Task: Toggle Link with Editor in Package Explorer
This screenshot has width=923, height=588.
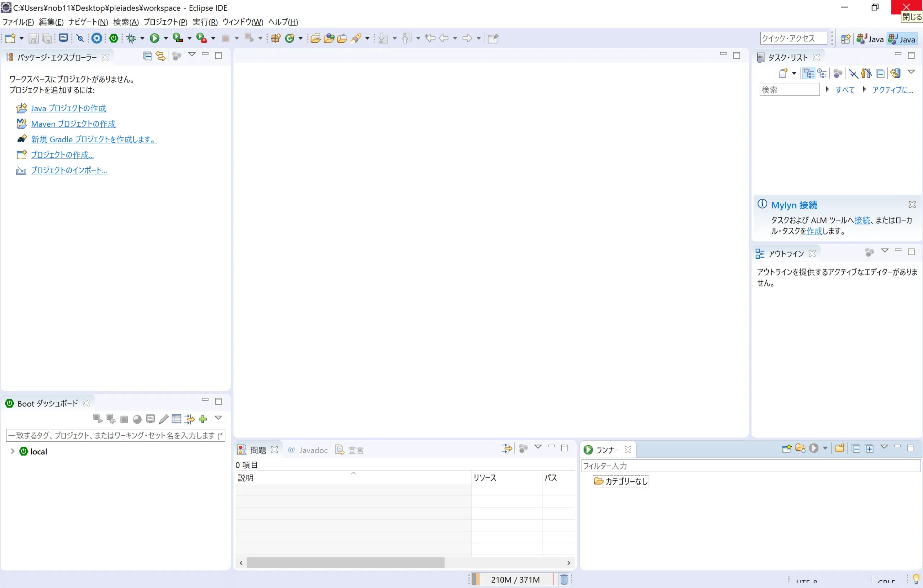Action: pyautogui.click(x=160, y=56)
